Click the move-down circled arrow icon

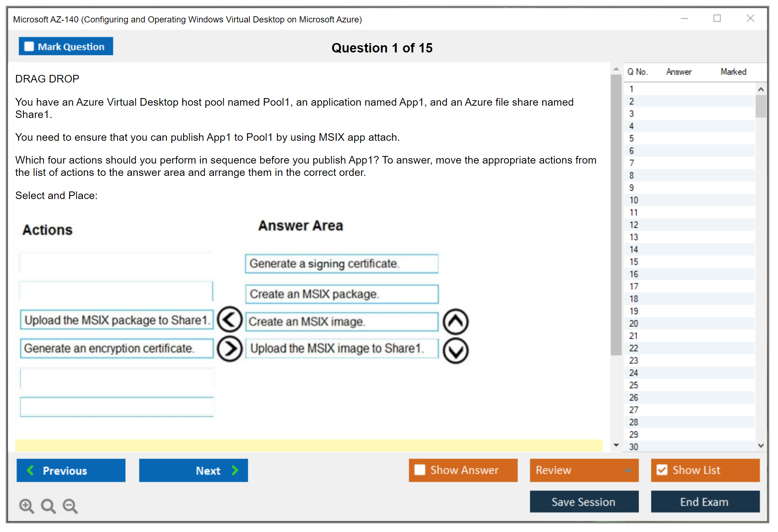456,351
